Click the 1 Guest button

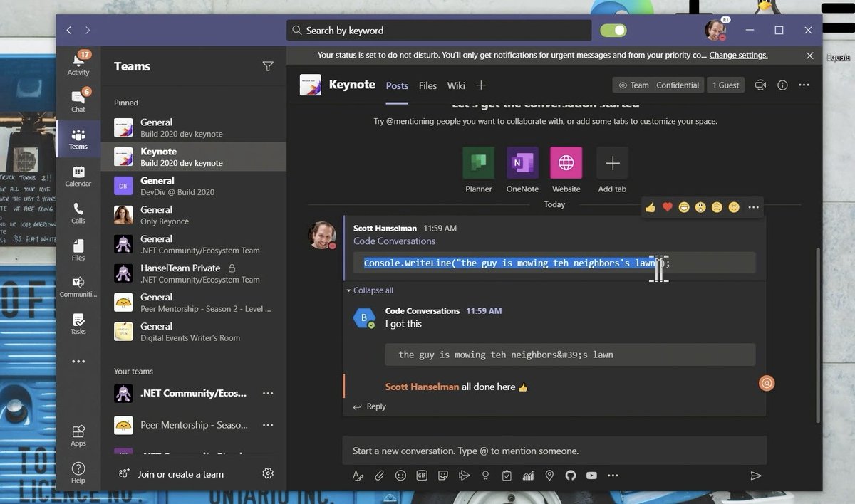click(x=726, y=85)
